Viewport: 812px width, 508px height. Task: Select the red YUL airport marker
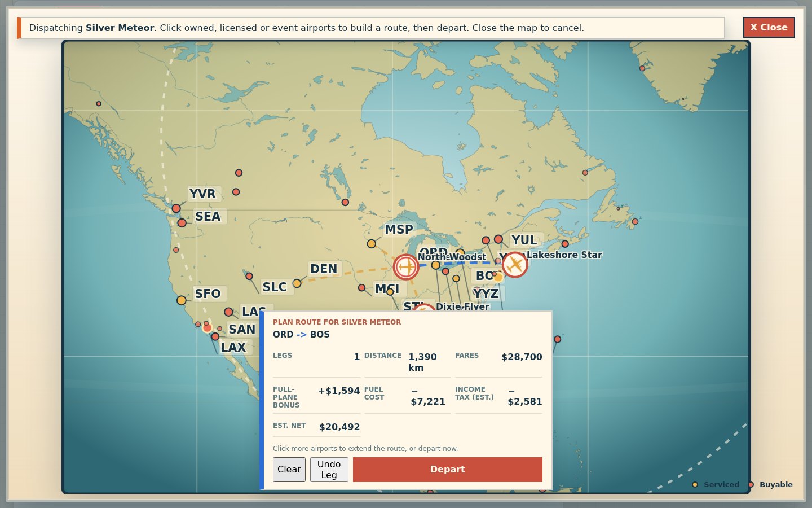[x=498, y=239]
